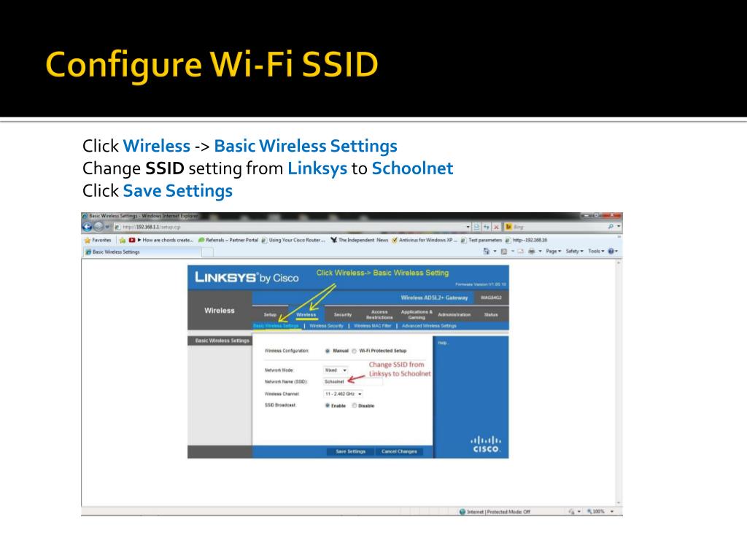Click the Help question mark icon

coord(611,251)
